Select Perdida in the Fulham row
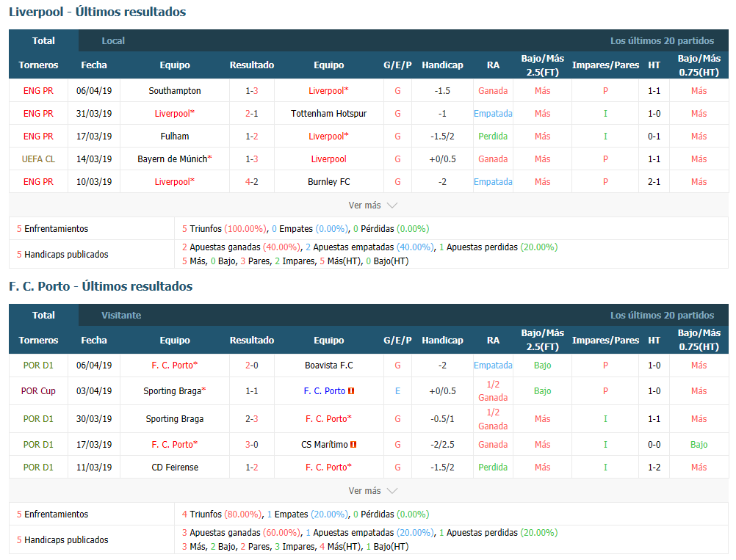This screenshot has height=560, width=736. point(493,137)
